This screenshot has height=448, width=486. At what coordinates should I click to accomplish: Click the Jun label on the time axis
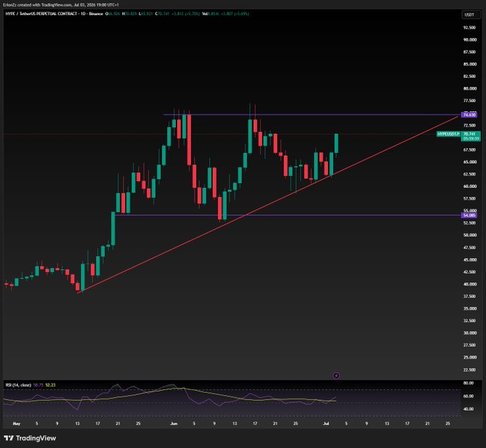point(174,424)
